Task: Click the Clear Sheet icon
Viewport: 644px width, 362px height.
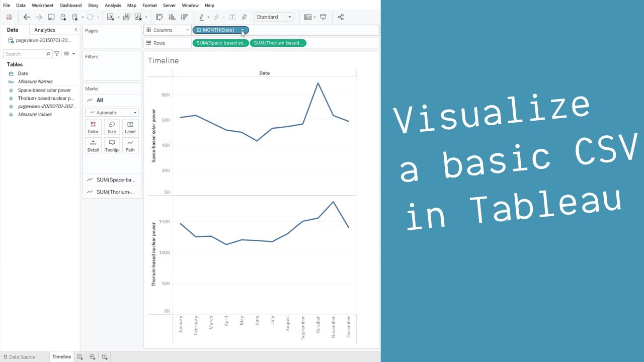Action: pyautogui.click(x=138, y=17)
